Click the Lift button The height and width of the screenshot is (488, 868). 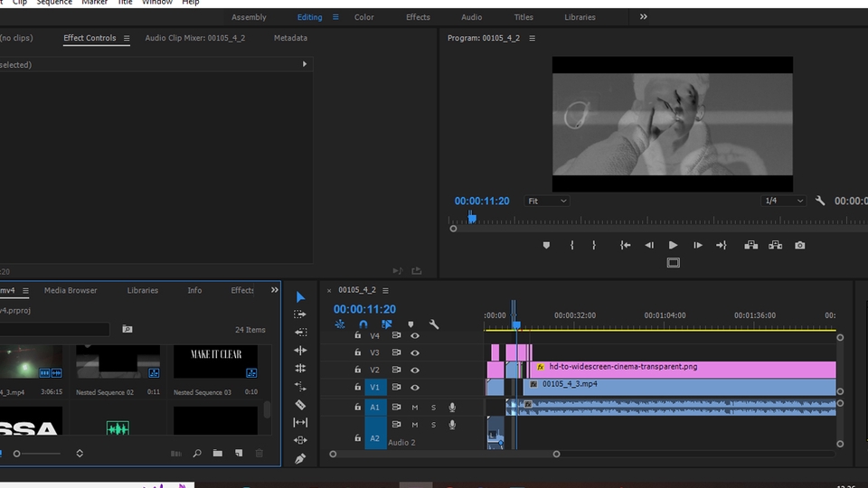[751, 245]
